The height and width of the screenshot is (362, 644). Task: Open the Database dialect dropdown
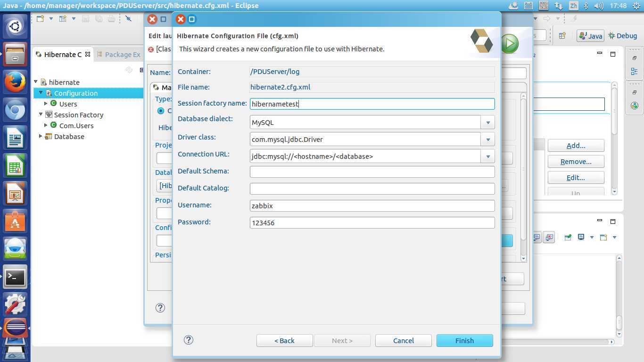point(488,123)
